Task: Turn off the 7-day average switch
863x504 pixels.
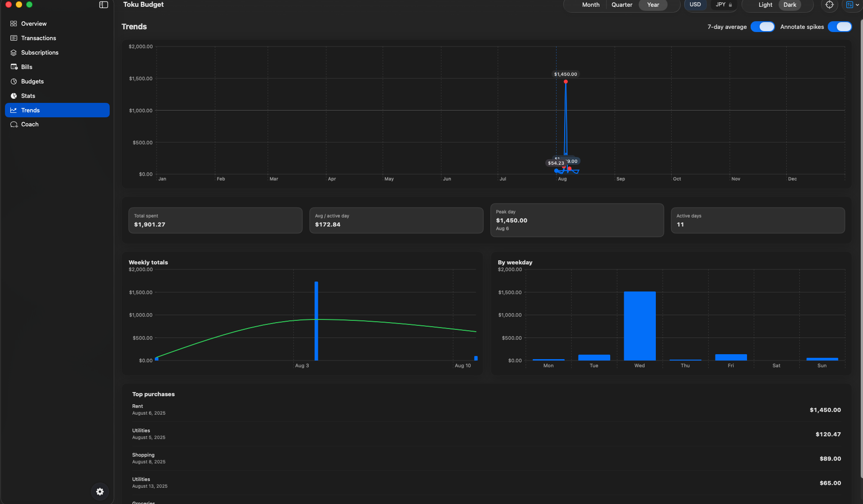Action: click(x=762, y=27)
